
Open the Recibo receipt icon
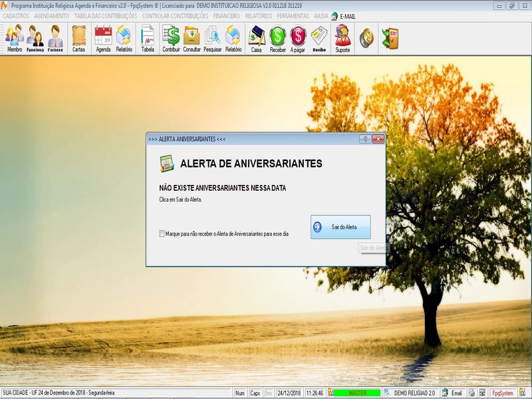pos(319,39)
